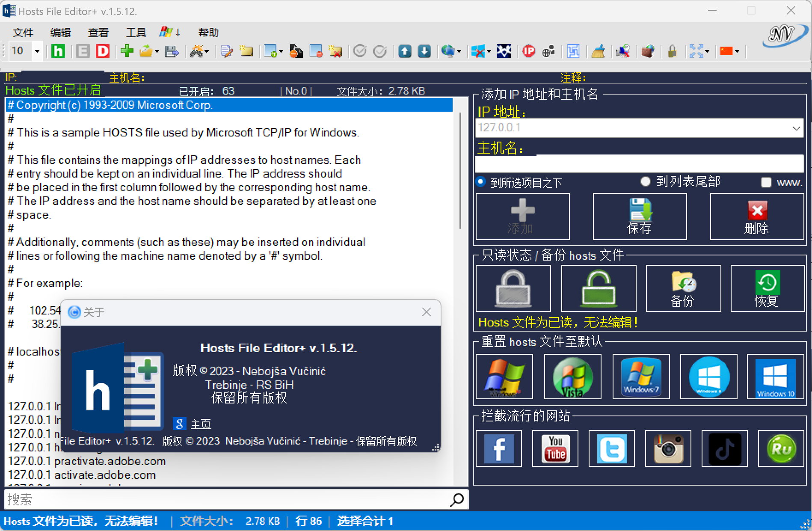Open the Chinese flag language dropdown
The image size is (812, 531).
(x=737, y=52)
